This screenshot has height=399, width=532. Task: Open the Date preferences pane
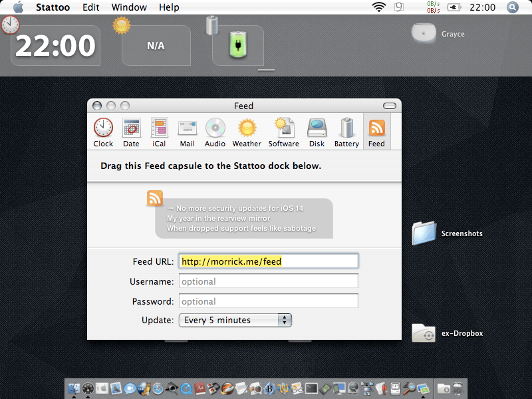[131, 132]
